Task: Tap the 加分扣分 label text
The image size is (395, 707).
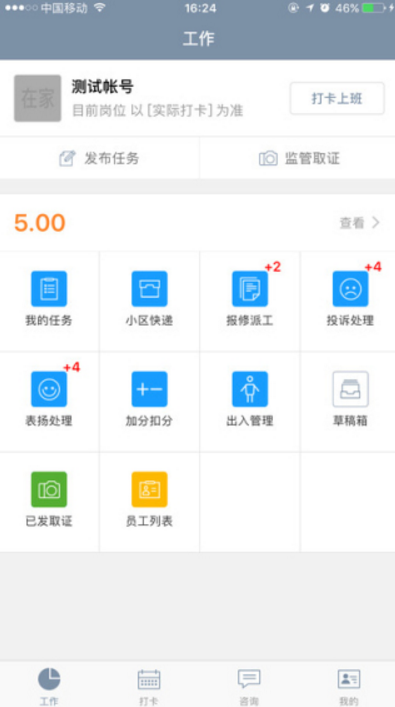Action: pos(149,421)
